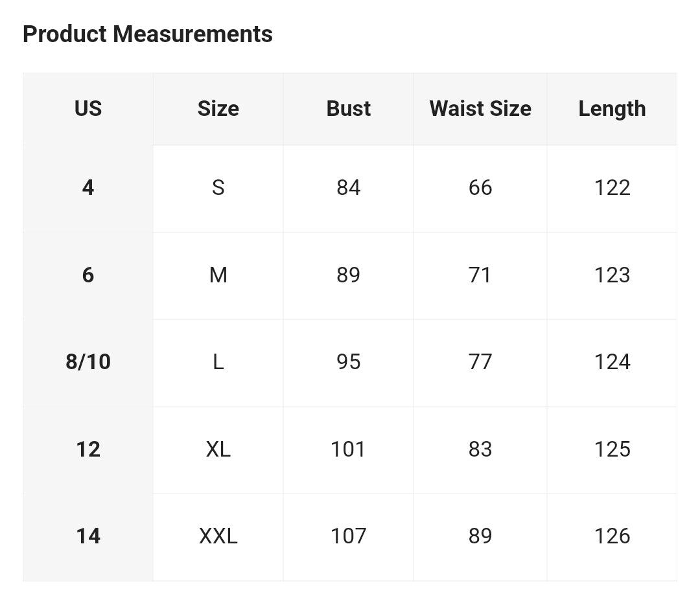
Task: Click the Length column header
Action: pyautogui.click(x=612, y=109)
